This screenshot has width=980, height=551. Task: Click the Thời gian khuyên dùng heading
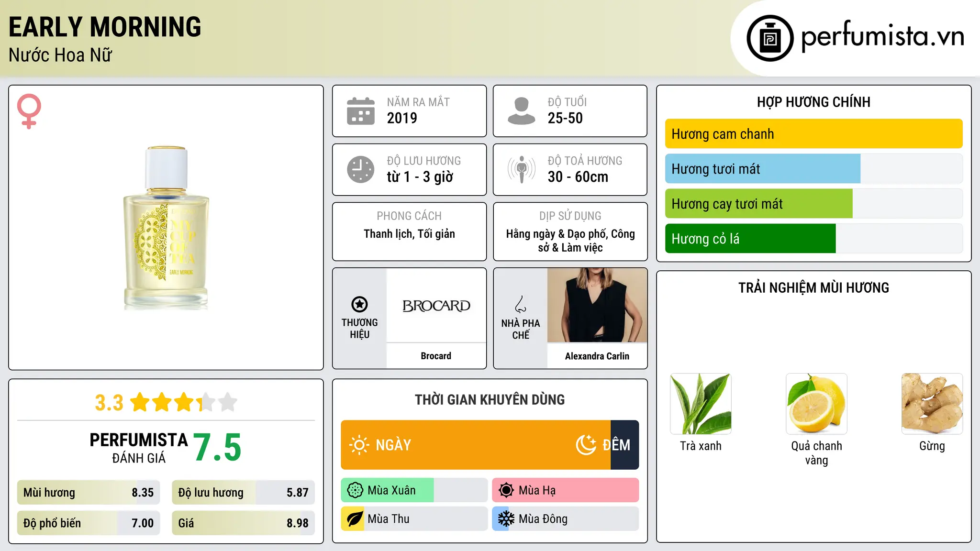[490, 399]
